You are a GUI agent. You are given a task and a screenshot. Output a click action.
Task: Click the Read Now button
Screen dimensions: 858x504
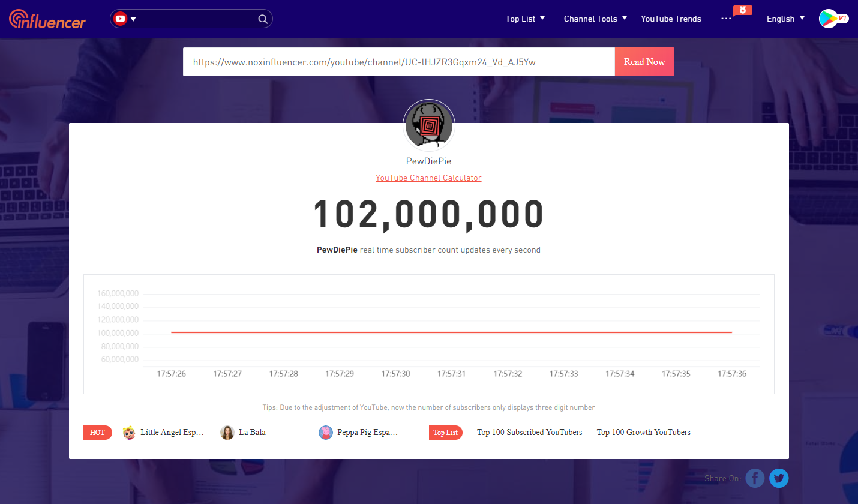pyautogui.click(x=644, y=62)
